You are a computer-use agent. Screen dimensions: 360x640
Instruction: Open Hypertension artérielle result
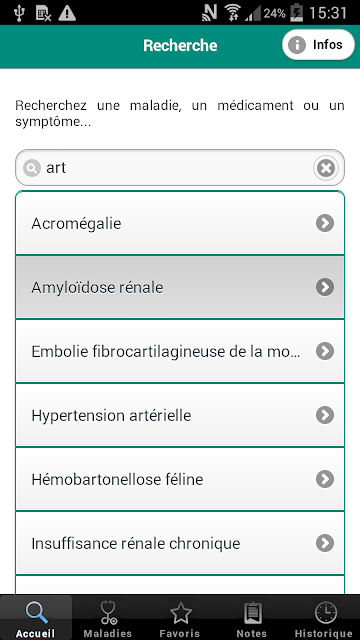[x=180, y=416]
